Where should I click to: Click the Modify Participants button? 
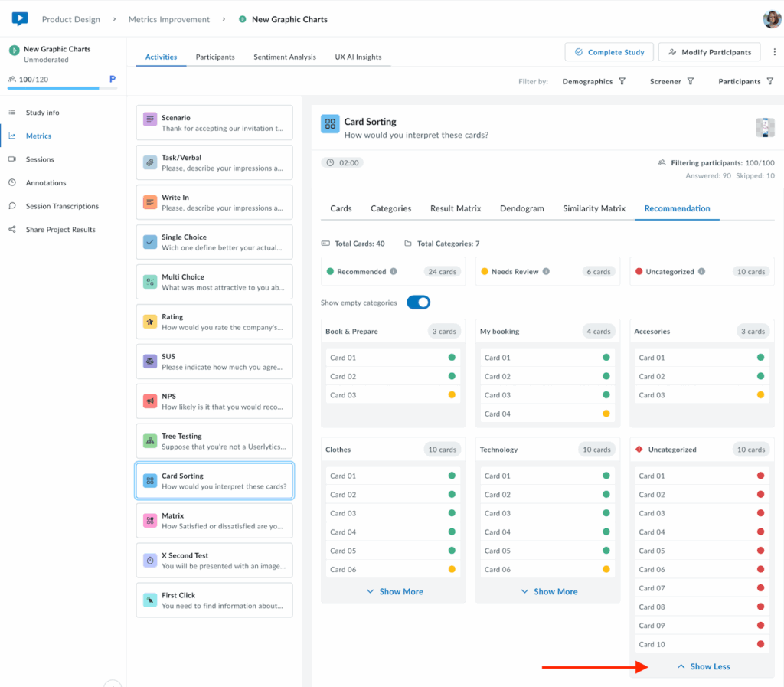point(709,52)
